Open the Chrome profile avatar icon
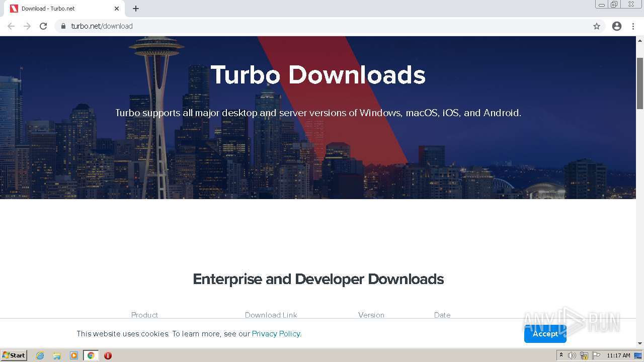 (x=617, y=26)
